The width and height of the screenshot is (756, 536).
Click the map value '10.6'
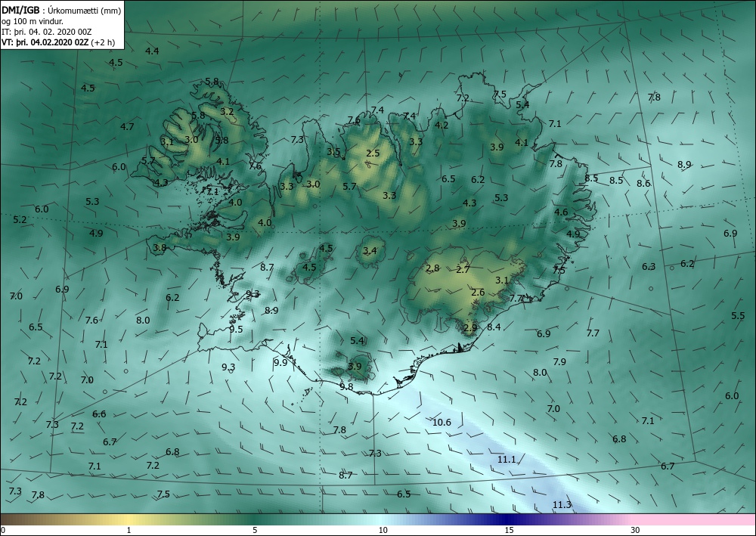point(442,423)
